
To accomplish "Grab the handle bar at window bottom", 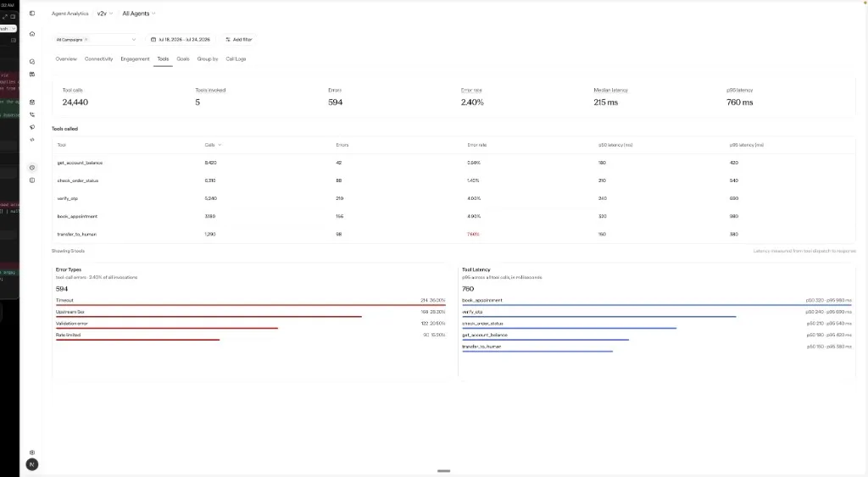I will pos(443,471).
